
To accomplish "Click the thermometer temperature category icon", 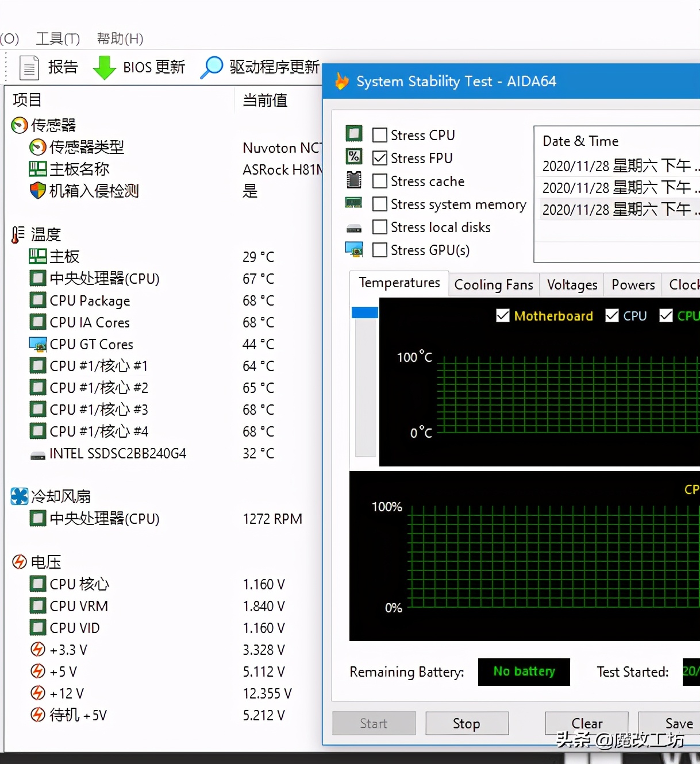I will pos(18,234).
